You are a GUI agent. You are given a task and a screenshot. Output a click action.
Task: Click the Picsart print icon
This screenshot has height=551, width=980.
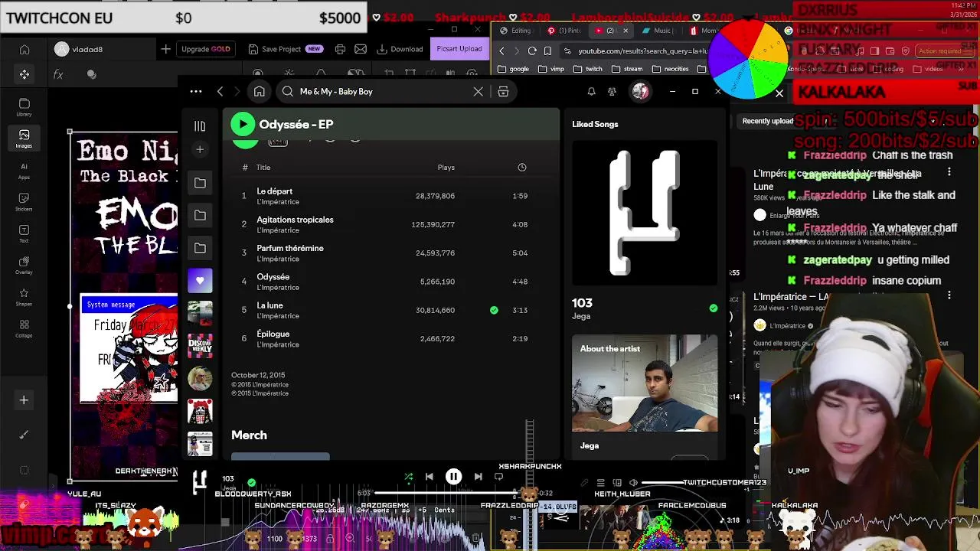(x=339, y=49)
